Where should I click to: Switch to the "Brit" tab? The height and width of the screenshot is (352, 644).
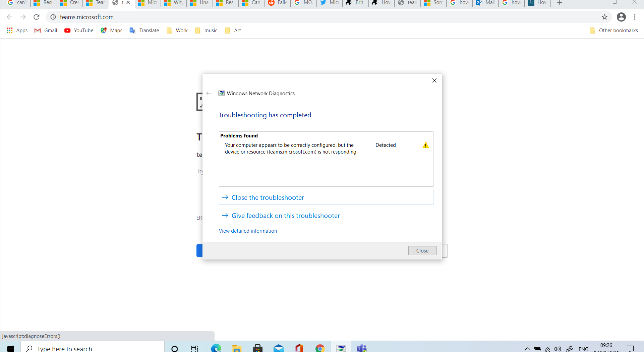click(x=355, y=3)
